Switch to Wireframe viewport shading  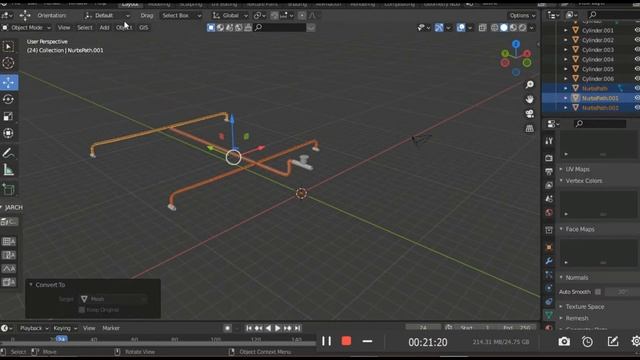click(x=495, y=28)
